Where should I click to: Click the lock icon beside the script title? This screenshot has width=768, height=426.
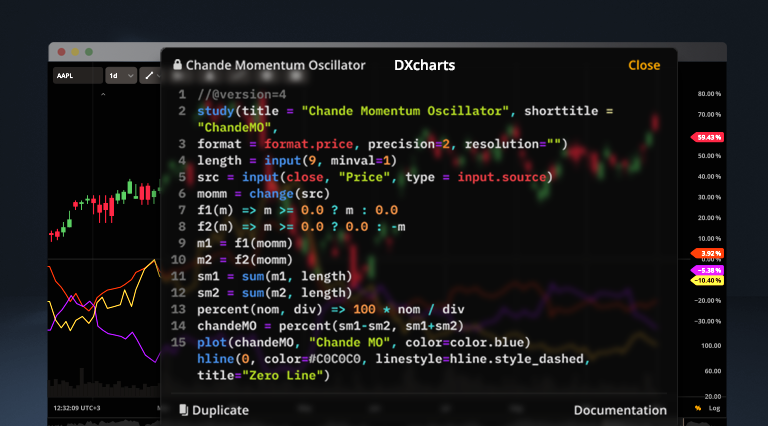(177, 65)
